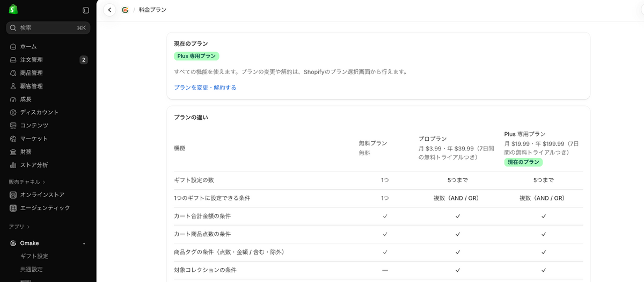The height and width of the screenshot is (282, 644).
Task: Click the search magnifier icon
Action: point(14,28)
